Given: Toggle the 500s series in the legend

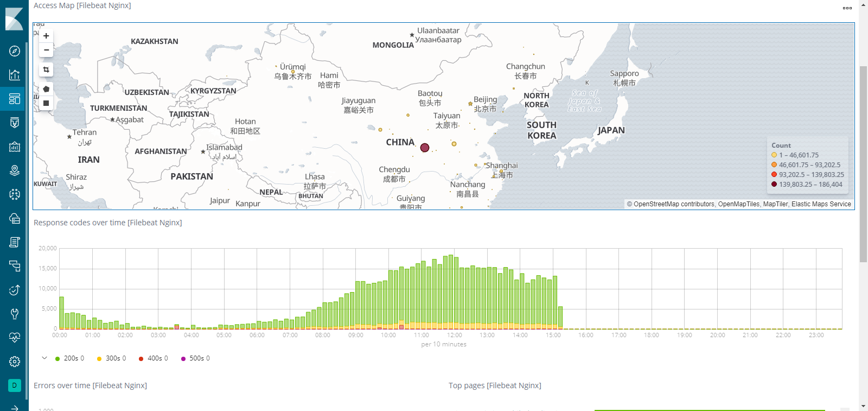Looking at the screenshot, I should [x=195, y=358].
